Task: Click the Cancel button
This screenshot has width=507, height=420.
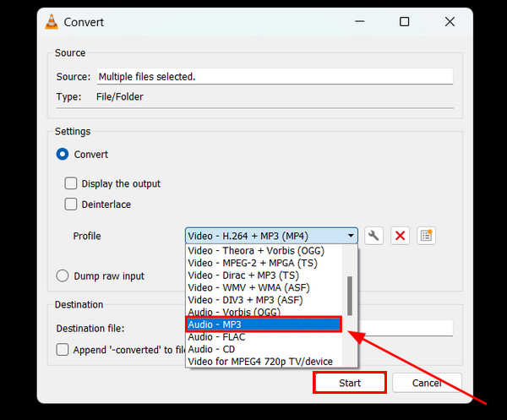Action: click(x=427, y=383)
